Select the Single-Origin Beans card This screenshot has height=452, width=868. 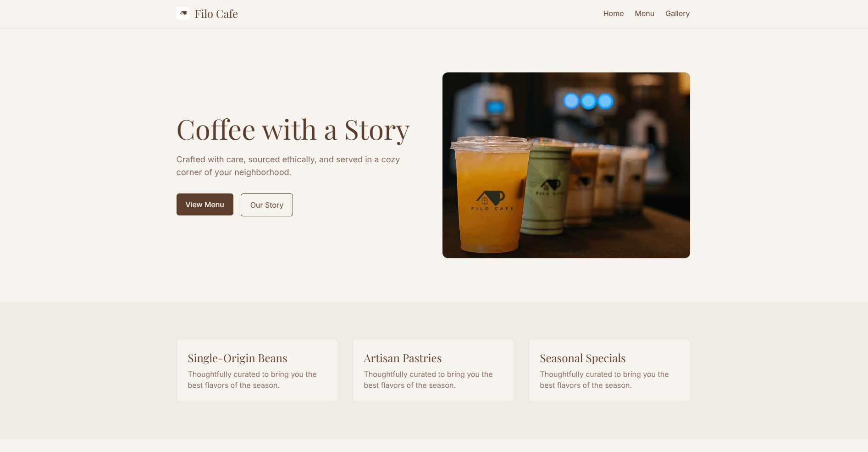pos(257,370)
